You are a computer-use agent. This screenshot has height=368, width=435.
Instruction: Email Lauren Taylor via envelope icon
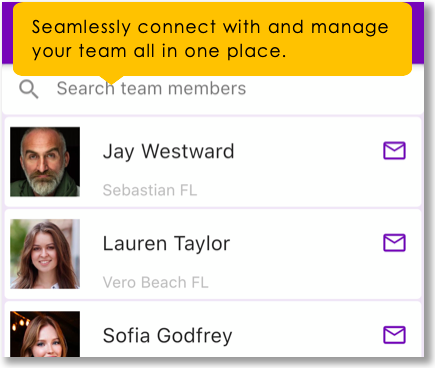(x=394, y=242)
